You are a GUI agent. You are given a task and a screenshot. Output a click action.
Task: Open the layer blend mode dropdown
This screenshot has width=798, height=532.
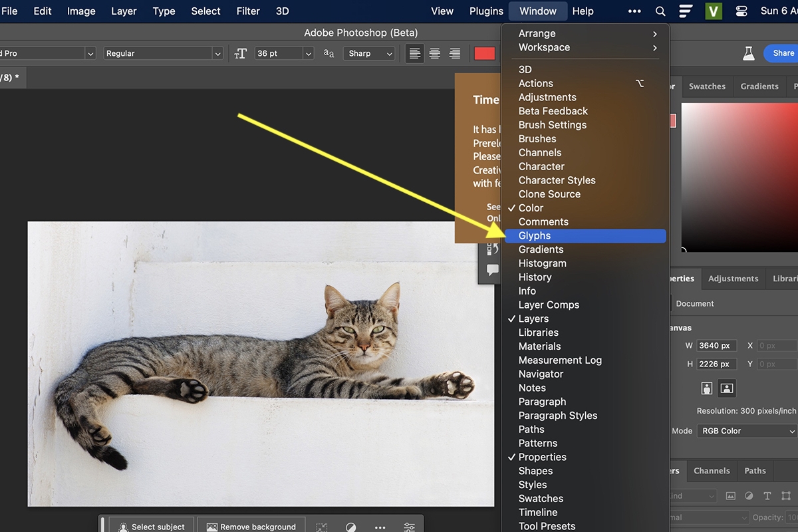tap(708, 517)
